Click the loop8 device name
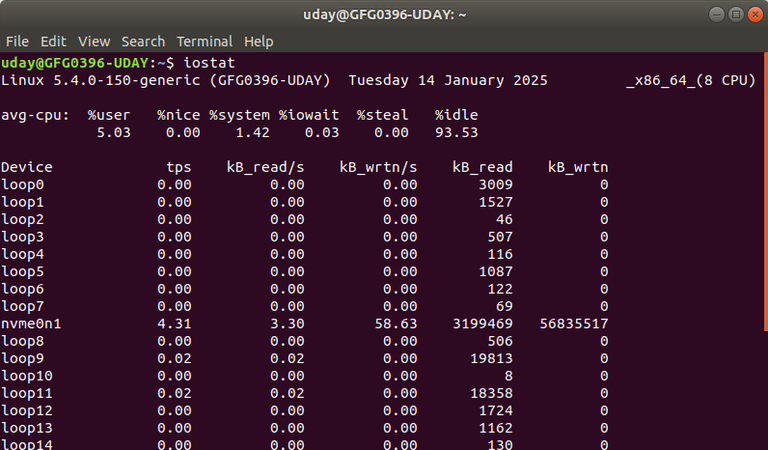 (23, 341)
